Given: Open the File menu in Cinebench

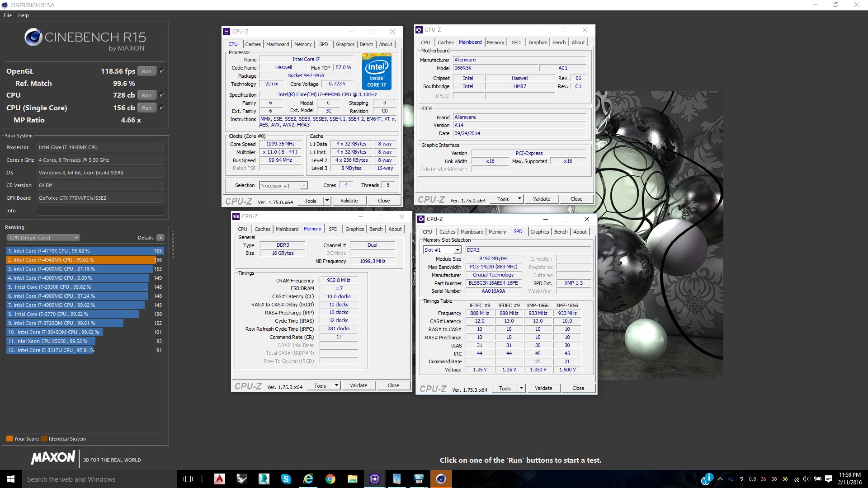Looking at the screenshot, I should tap(8, 15).
